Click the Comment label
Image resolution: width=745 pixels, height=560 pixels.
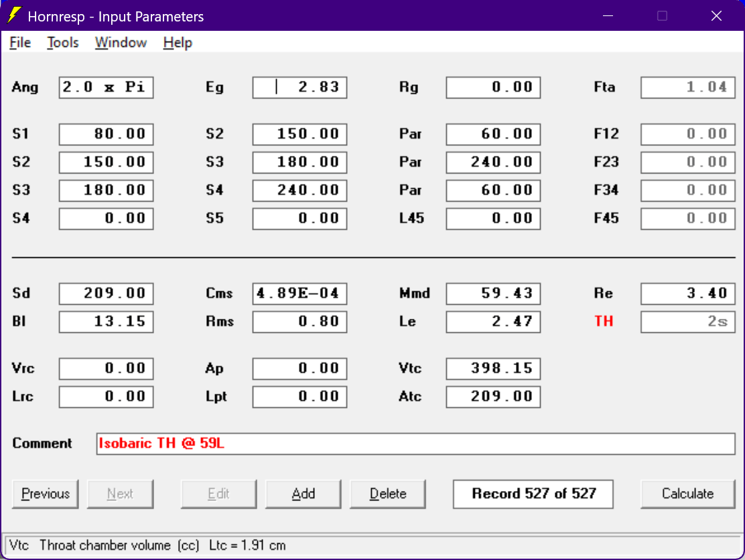coord(42,443)
